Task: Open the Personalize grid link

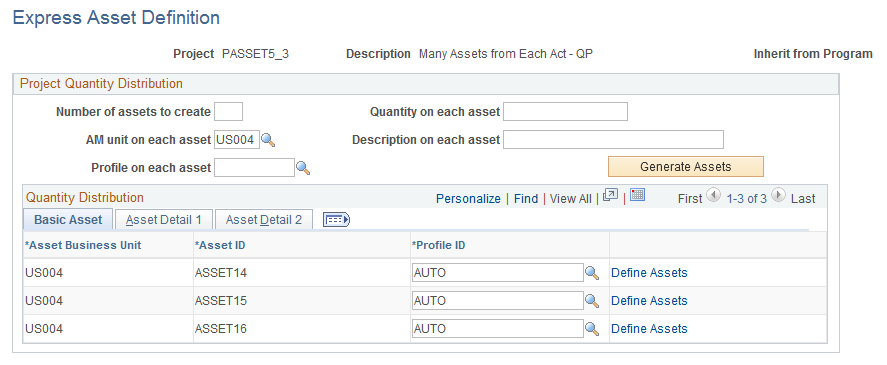Action: coord(468,199)
